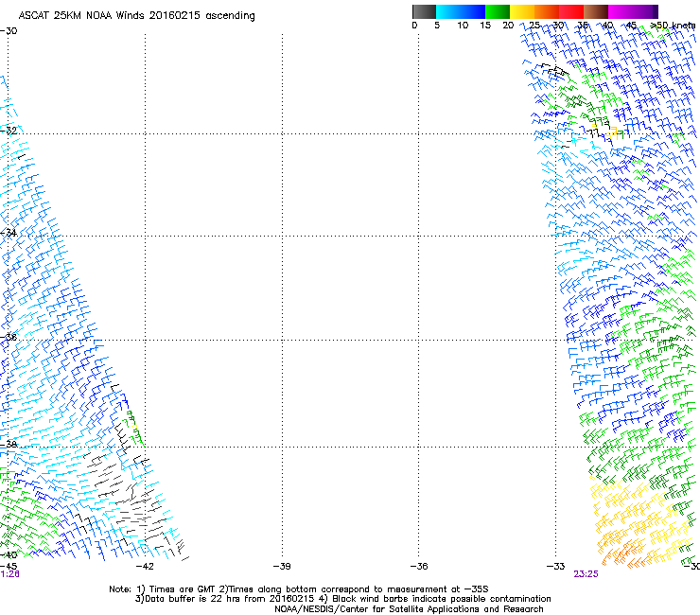Select the gray 0-5 knots legend swatch
The width and height of the screenshot is (700, 615).
[x=424, y=11]
